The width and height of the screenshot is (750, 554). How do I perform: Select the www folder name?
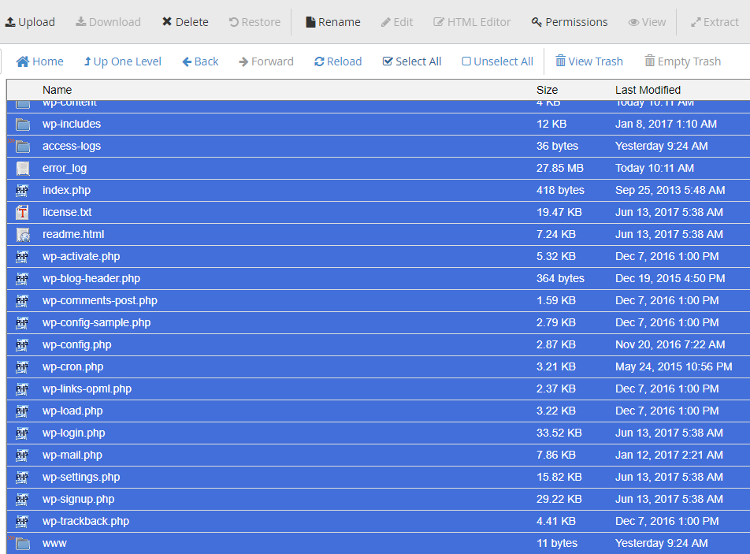55,543
